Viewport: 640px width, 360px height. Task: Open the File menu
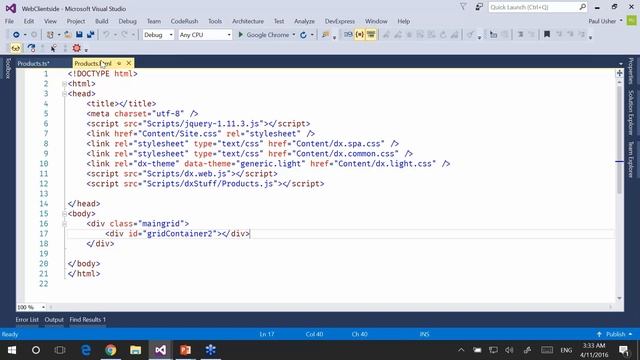9,21
